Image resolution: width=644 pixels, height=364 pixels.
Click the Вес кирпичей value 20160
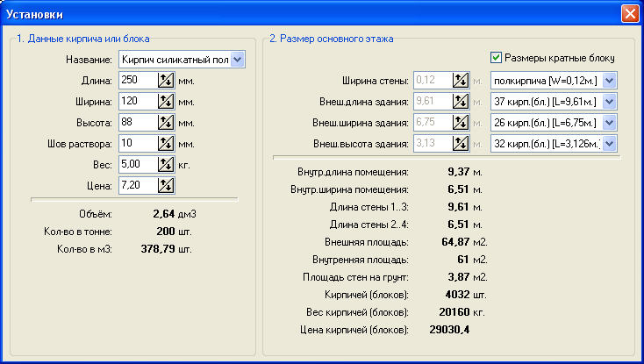[x=454, y=312]
